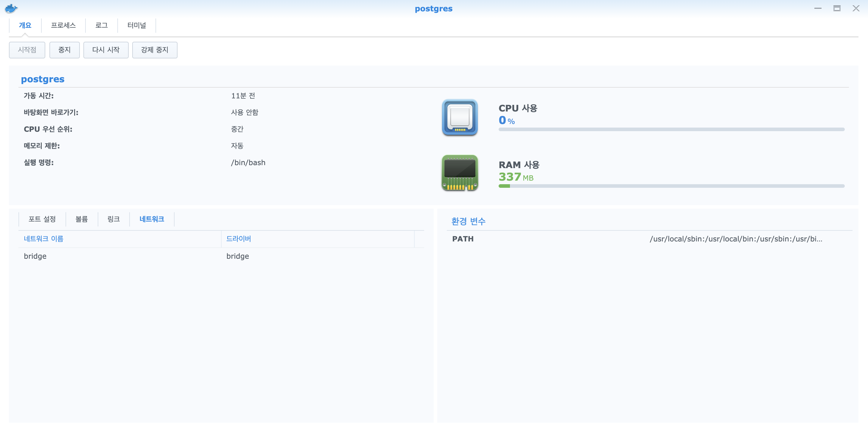Open the 로그 tab
The image size is (868, 431).
(x=101, y=25)
